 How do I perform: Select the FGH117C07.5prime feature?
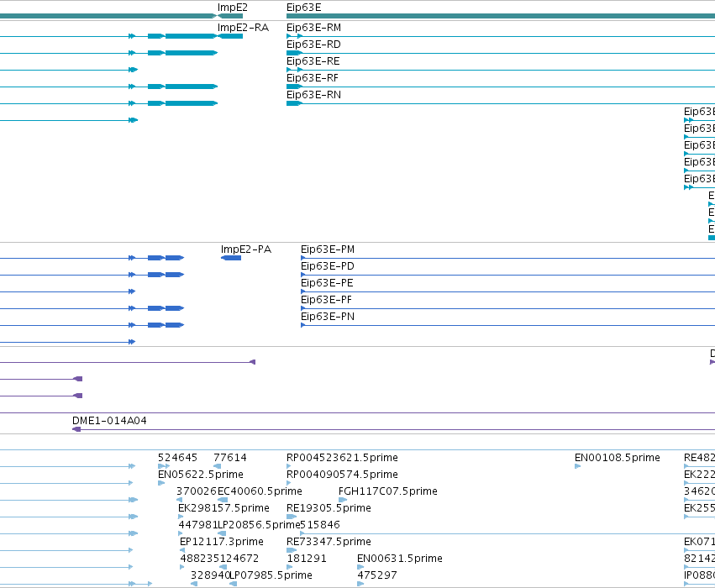point(343,500)
